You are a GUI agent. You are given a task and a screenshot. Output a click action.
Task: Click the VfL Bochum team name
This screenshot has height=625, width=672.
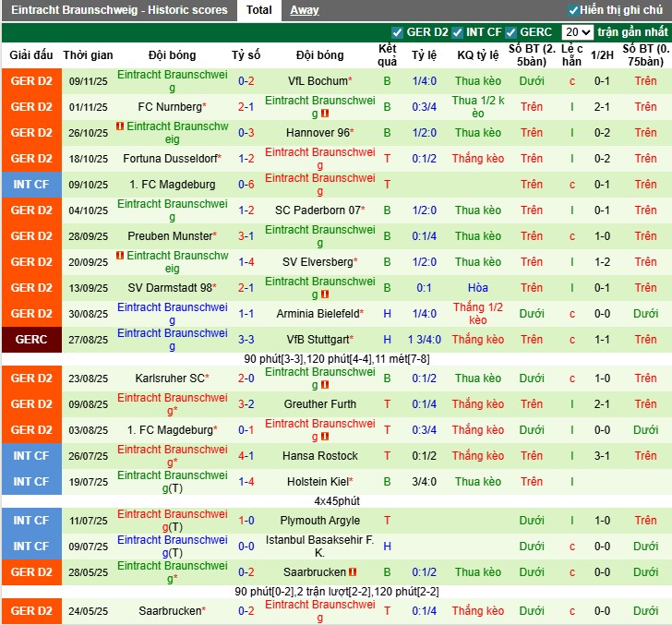(319, 81)
